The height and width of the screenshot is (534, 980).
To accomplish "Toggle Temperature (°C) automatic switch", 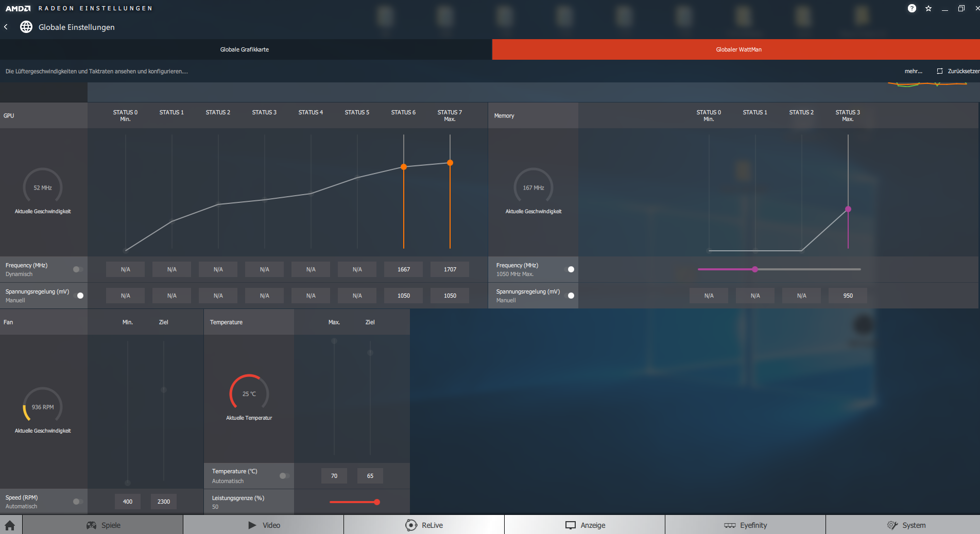I will (284, 476).
